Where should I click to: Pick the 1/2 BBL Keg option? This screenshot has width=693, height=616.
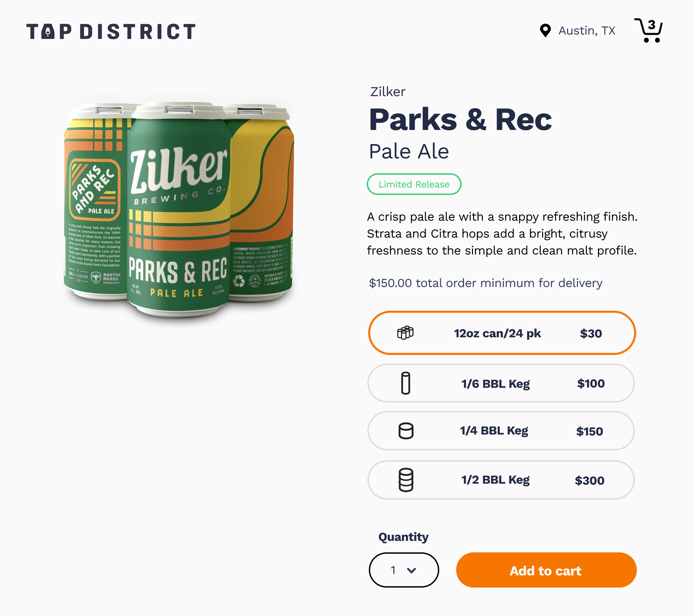click(501, 480)
